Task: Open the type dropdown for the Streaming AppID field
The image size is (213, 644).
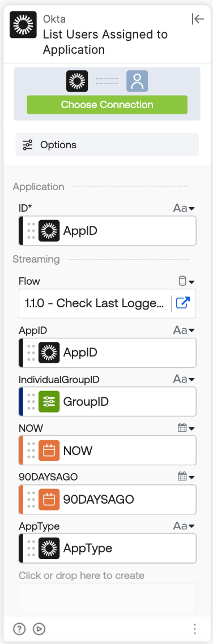Action: coord(184,330)
